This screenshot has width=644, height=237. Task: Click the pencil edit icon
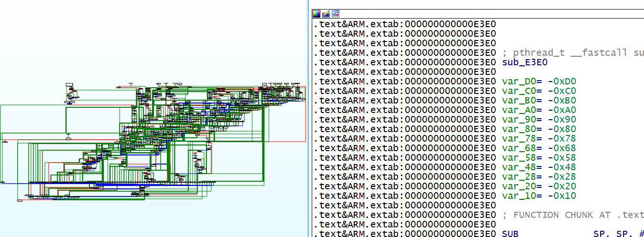click(x=326, y=14)
